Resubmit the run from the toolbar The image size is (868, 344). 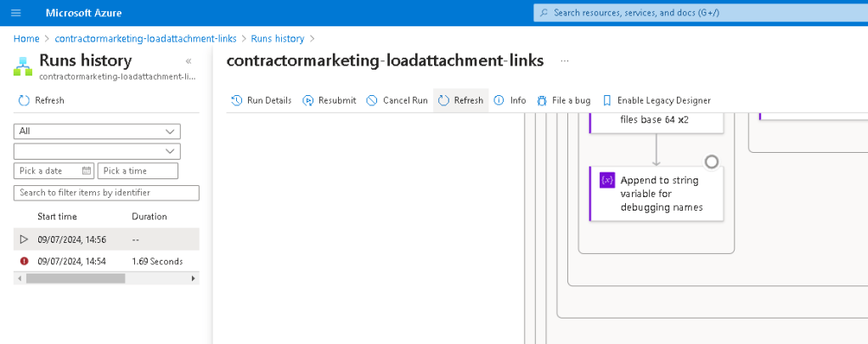click(329, 100)
